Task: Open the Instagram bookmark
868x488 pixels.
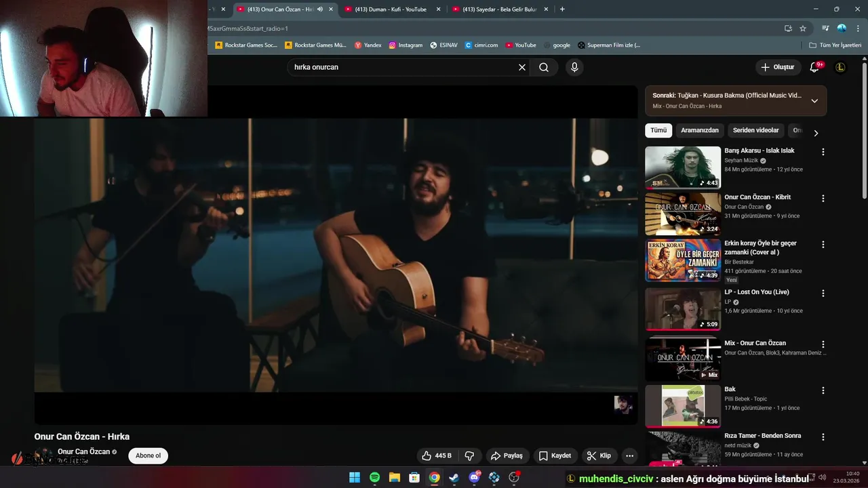Action: [406, 45]
